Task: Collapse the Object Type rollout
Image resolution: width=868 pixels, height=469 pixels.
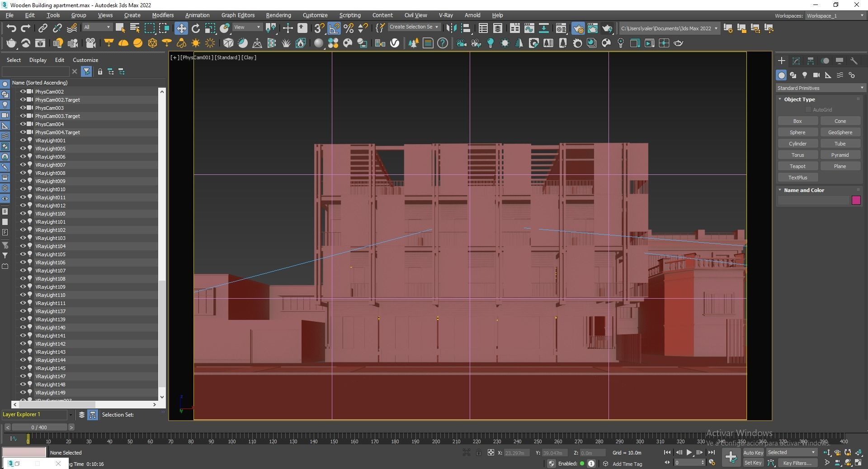Action: click(799, 99)
